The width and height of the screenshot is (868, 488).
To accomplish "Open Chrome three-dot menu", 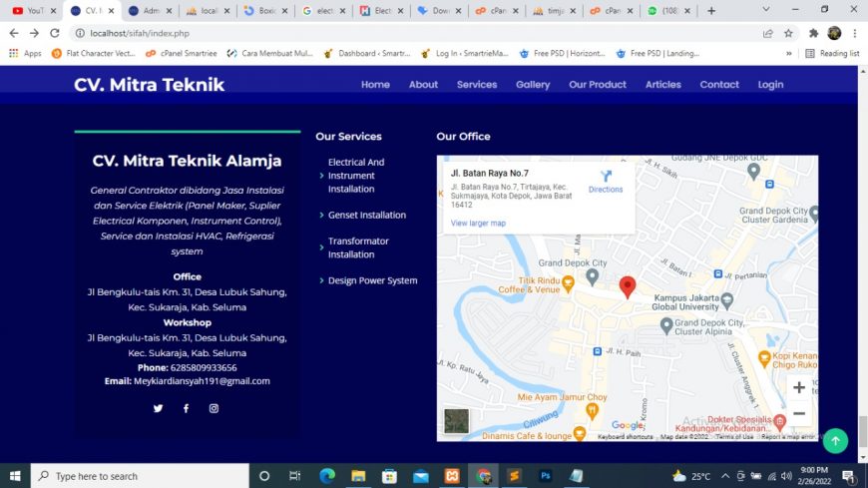I will click(x=855, y=33).
